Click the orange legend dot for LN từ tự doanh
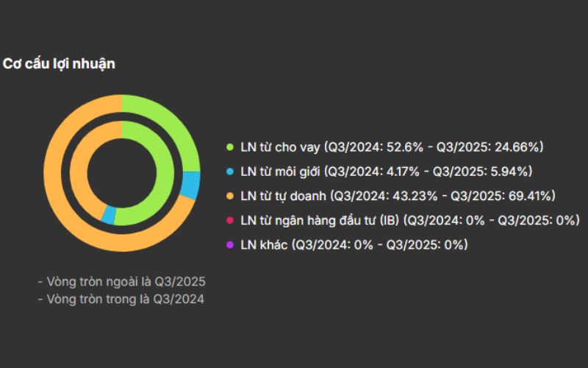The width and height of the screenshot is (588, 368). [x=230, y=196]
